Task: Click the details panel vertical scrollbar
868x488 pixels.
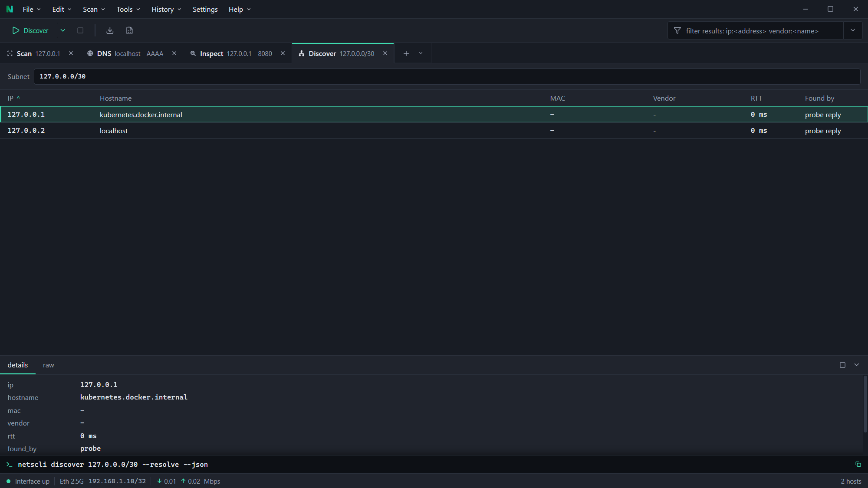Action: 865,404
